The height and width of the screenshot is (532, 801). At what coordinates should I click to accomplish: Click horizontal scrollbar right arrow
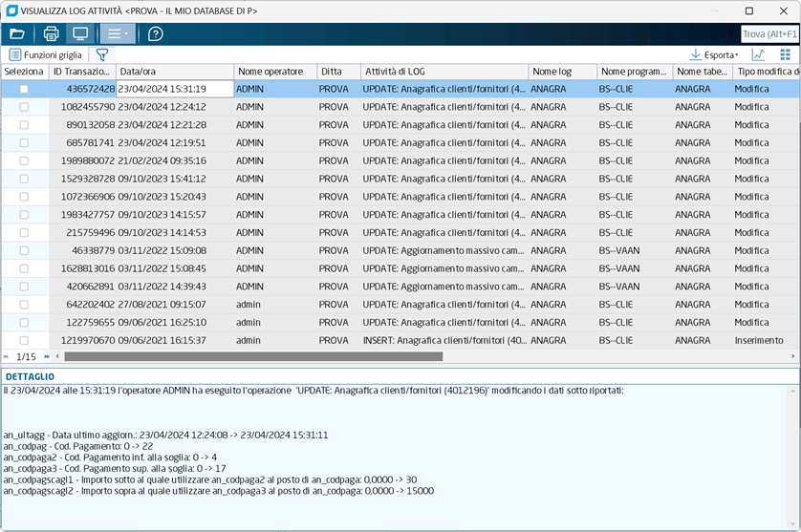click(793, 356)
